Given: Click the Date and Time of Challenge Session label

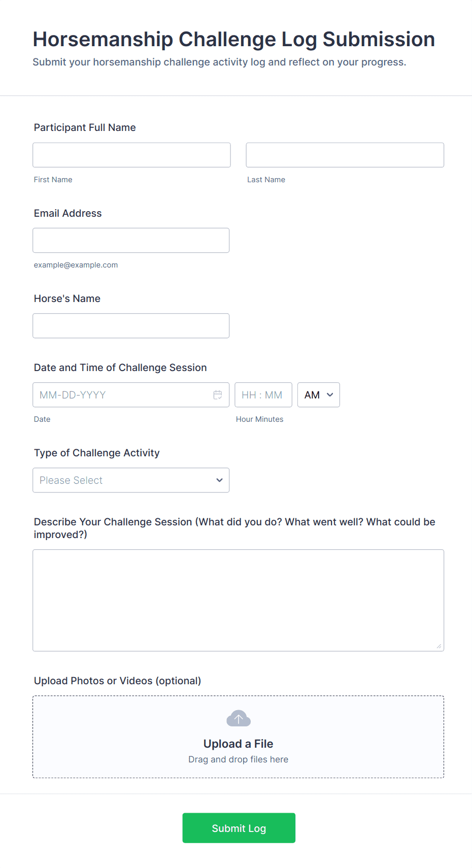Looking at the screenshot, I should click(120, 368).
